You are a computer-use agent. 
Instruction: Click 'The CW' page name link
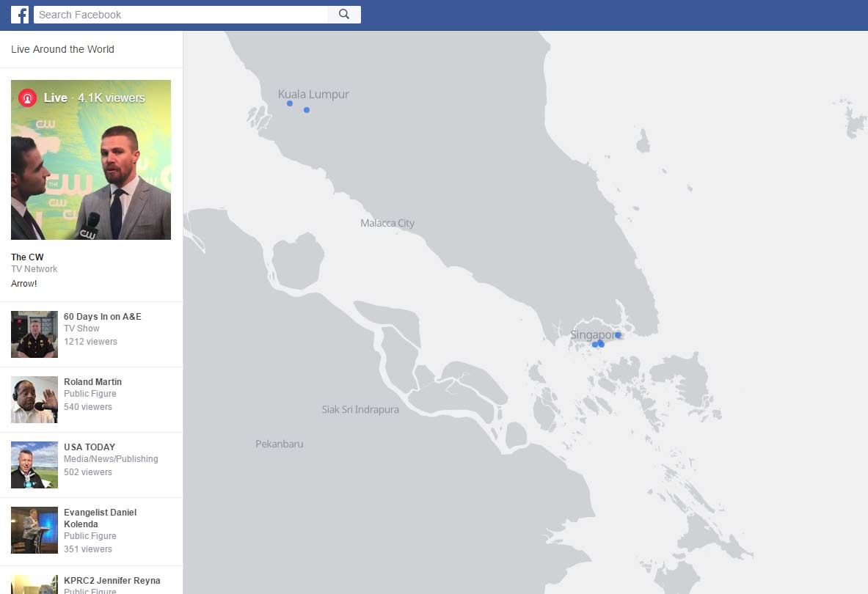click(x=27, y=257)
